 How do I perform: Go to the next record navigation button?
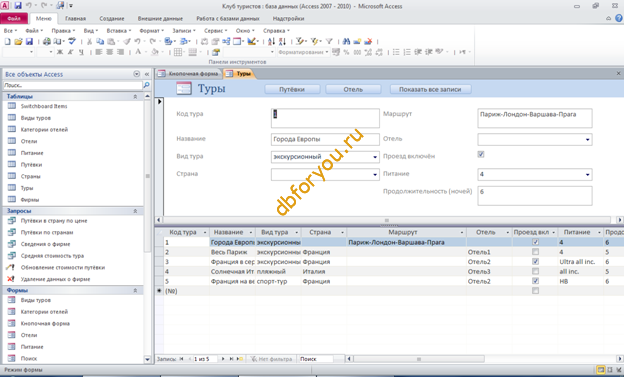(223, 359)
